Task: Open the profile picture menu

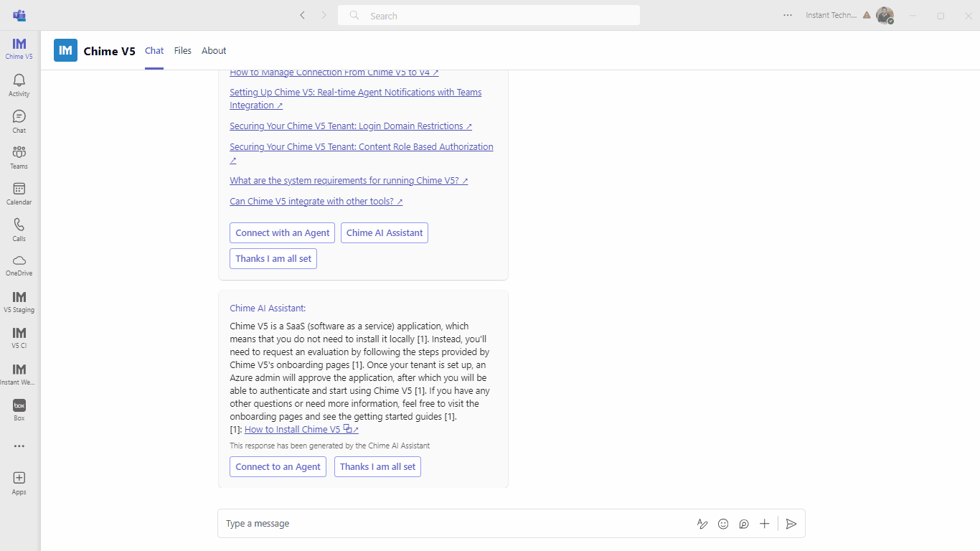Action: (885, 15)
